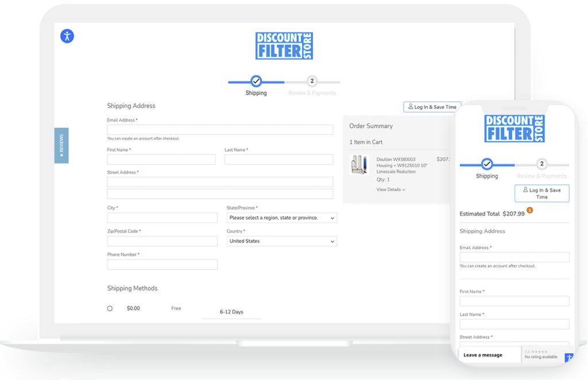The width and height of the screenshot is (588, 380).
Task: Focus the Email Address field on laptop
Action: tap(220, 130)
